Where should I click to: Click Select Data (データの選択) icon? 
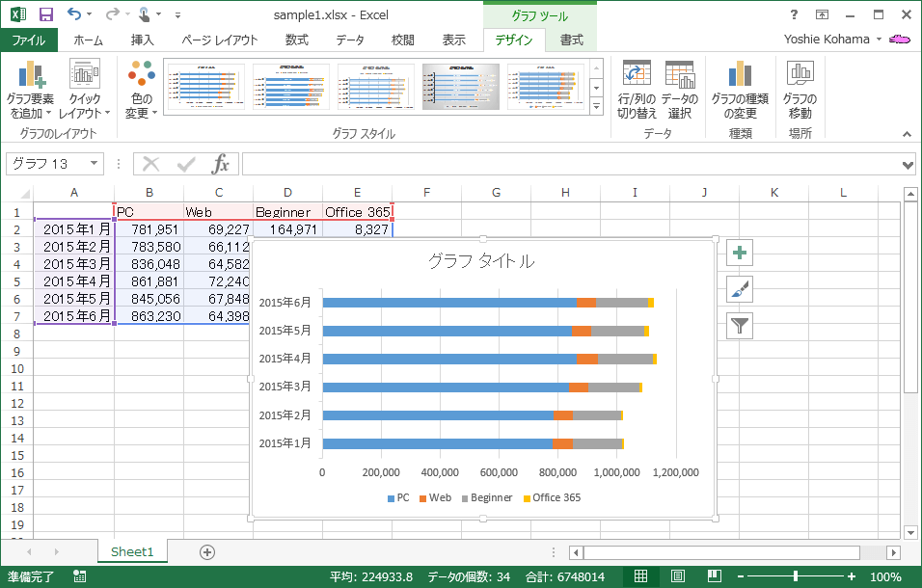[680, 90]
